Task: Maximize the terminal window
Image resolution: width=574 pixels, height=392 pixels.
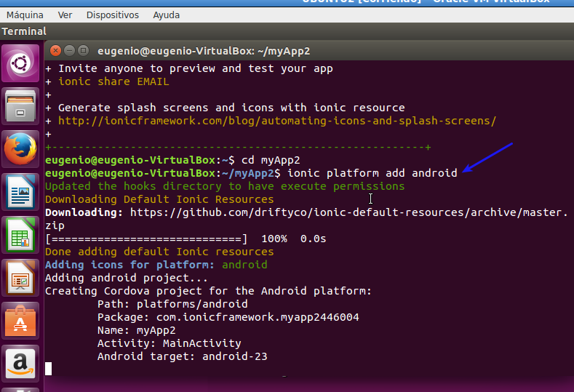Action: 83,50
